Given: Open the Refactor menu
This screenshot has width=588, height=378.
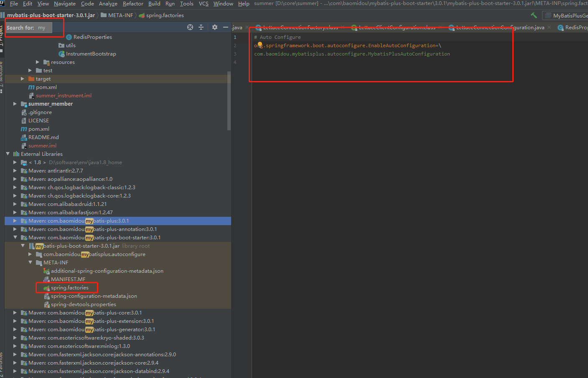Looking at the screenshot, I should [x=133, y=3].
